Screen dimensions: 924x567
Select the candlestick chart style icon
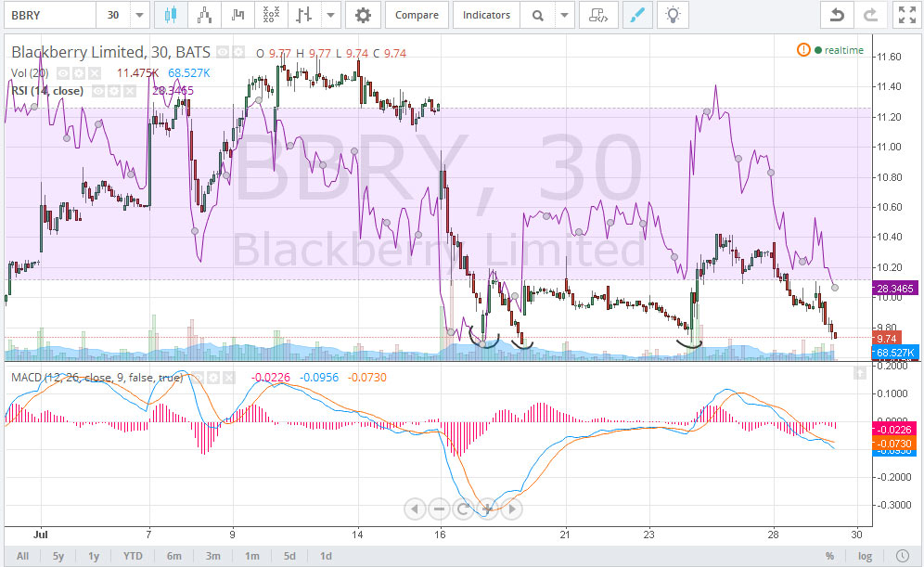click(171, 15)
